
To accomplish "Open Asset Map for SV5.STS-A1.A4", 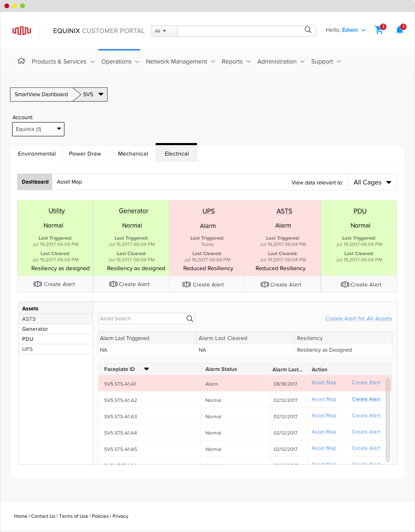I will click(x=324, y=432).
